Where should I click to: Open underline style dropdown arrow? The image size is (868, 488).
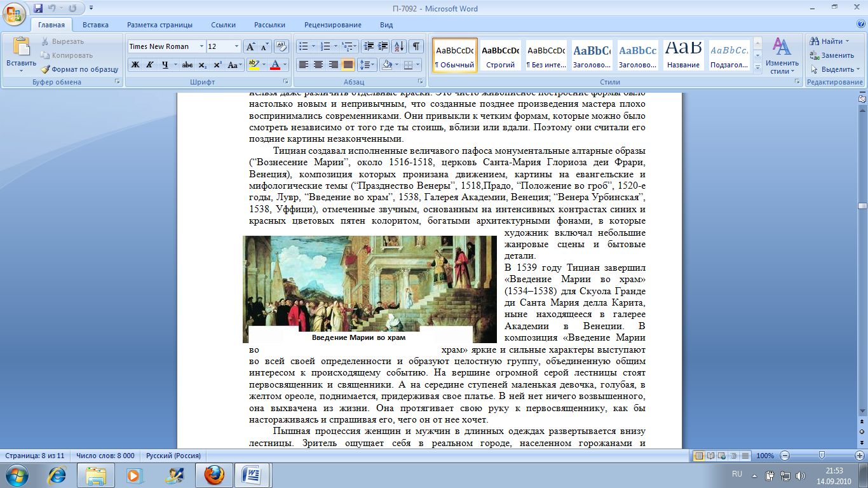click(x=175, y=65)
